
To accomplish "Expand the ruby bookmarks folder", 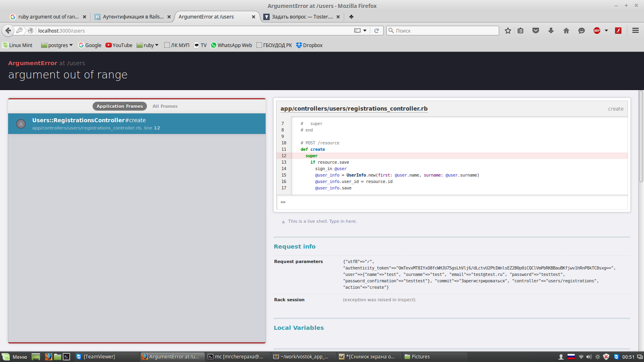I will point(147,45).
